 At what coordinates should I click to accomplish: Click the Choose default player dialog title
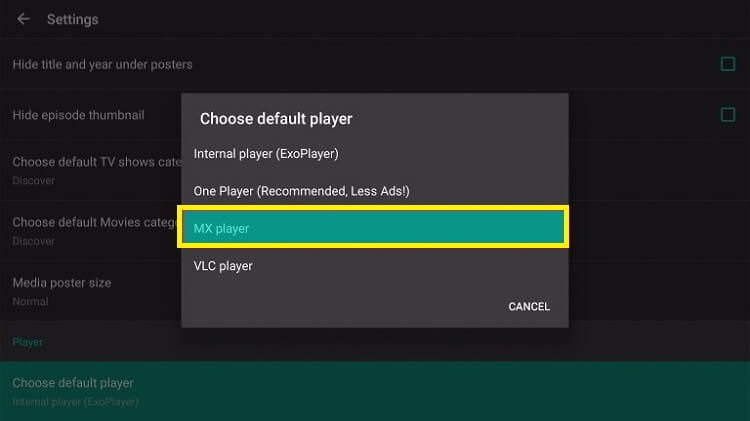click(x=276, y=119)
